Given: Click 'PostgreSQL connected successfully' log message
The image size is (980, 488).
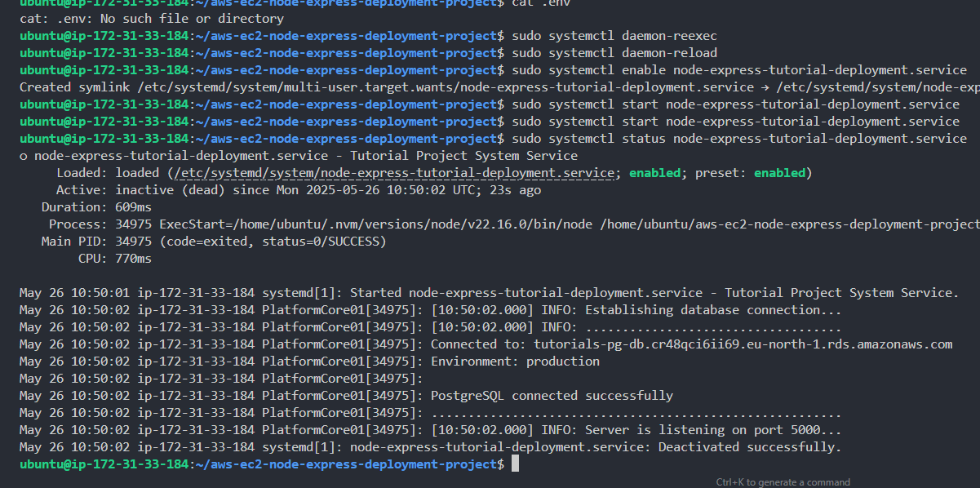Looking at the screenshot, I should (552, 396).
